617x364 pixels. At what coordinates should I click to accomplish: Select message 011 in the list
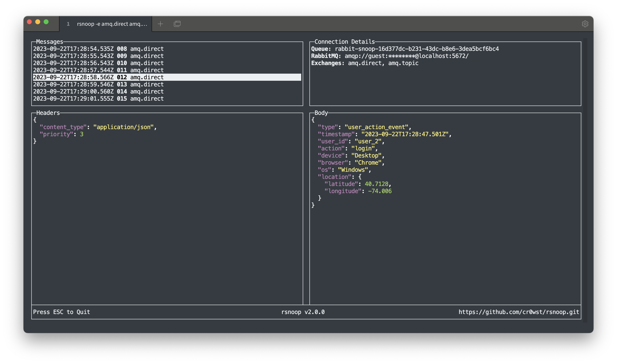tap(98, 70)
